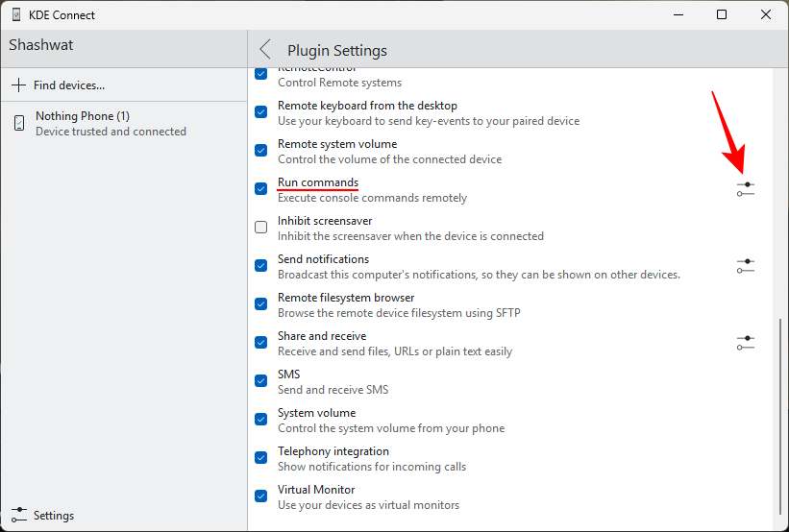Uncheck the Run commands plugin
The height and width of the screenshot is (532, 789).
(261, 189)
